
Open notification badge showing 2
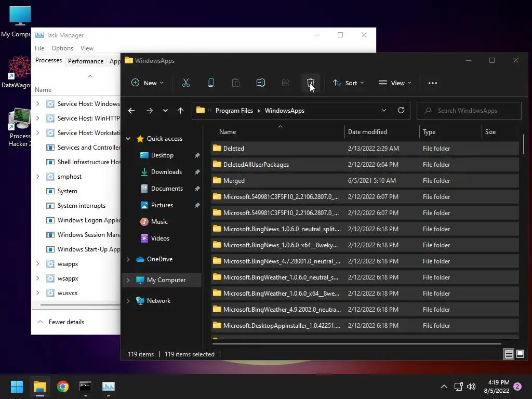coord(517,387)
